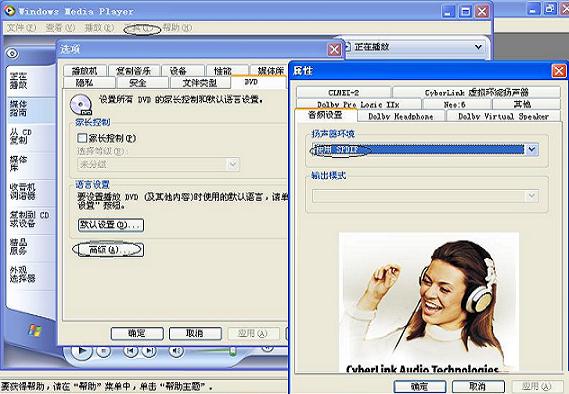Open the 输出模式 output mode dropdown
This screenshot has height=394, width=569.
click(426, 196)
